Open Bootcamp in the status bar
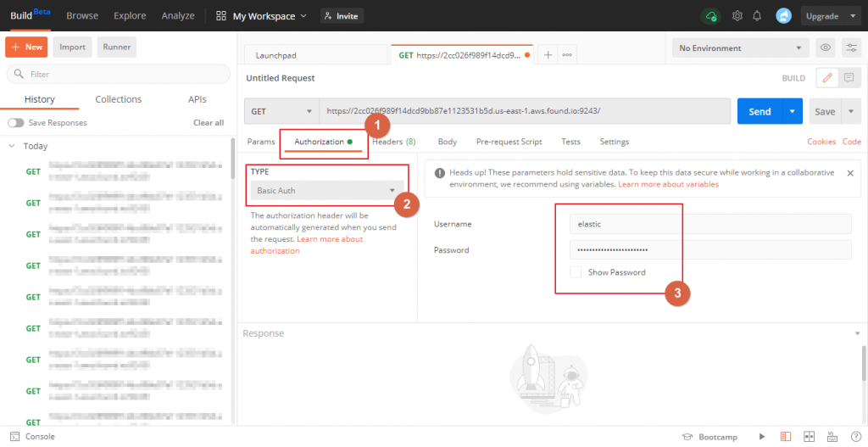This screenshot has width=868, height=447. pyautogui.click(x=709, y=437)
